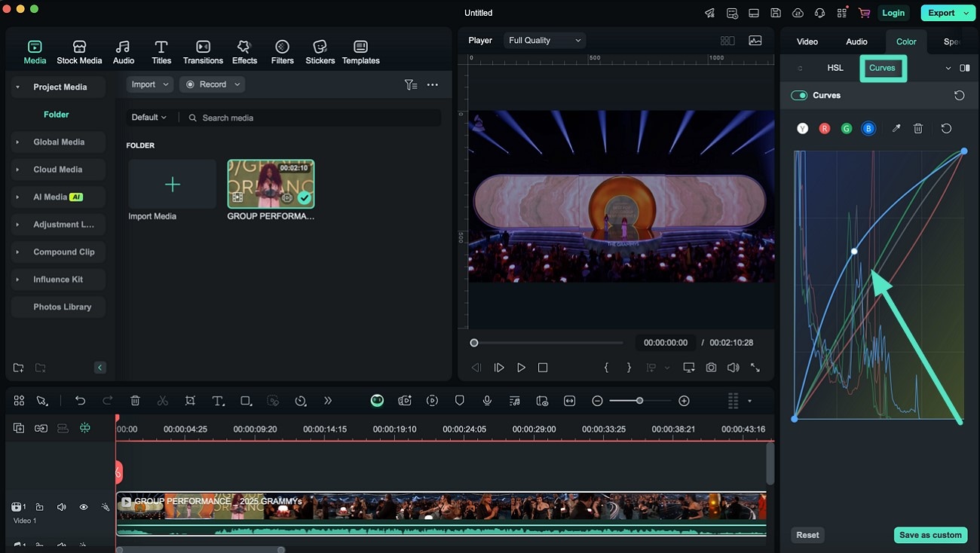This screenshot has height=553, width=980.
Task: Mute the Video 1 track audio
Action: 62,507
